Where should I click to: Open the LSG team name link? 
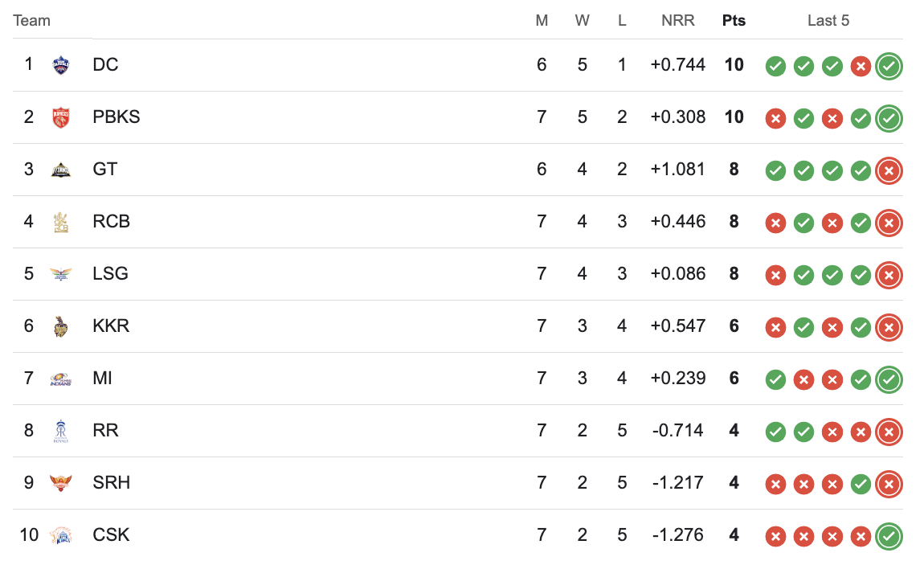tap(110, 273)
